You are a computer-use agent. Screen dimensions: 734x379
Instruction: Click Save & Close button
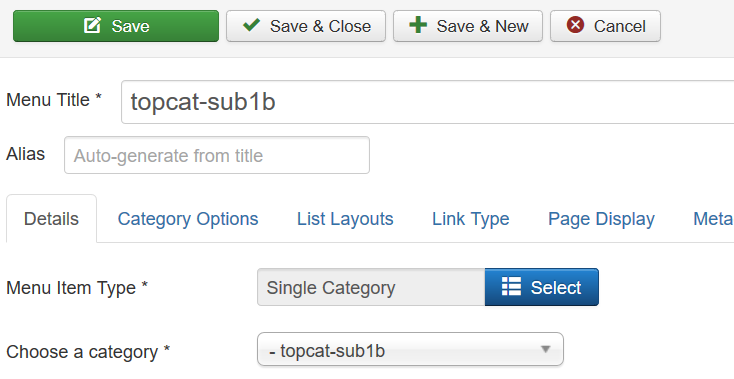pos(306,26)
